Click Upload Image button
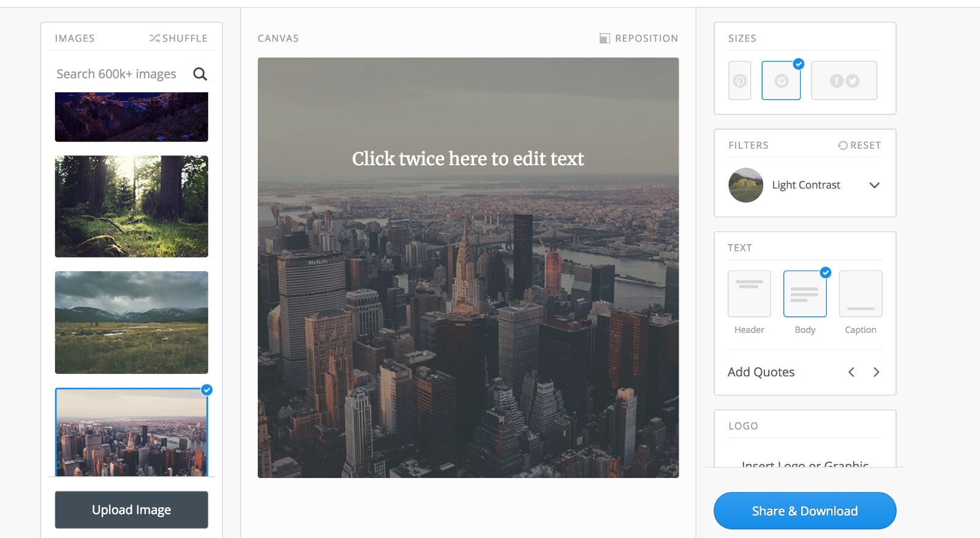The image size is (980, 538). tap(132, 510)
